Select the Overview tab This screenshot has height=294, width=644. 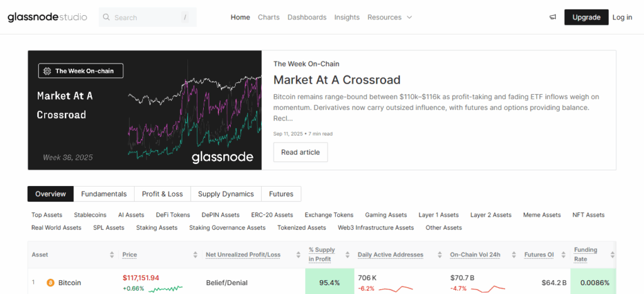[x=50, y=194]
